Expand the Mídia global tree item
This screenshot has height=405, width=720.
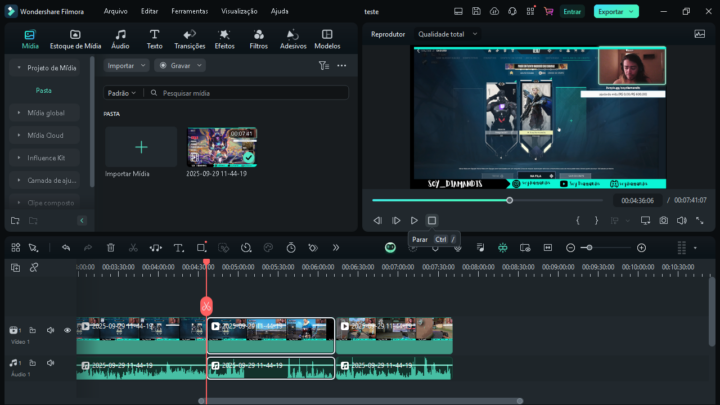(x=46, y=113)
